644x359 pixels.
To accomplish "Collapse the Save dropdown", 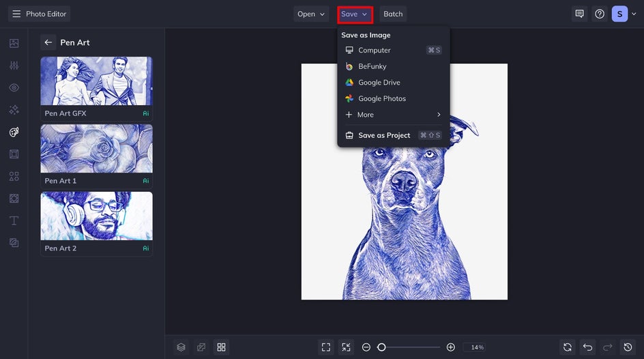I will (x=355, y=14).
